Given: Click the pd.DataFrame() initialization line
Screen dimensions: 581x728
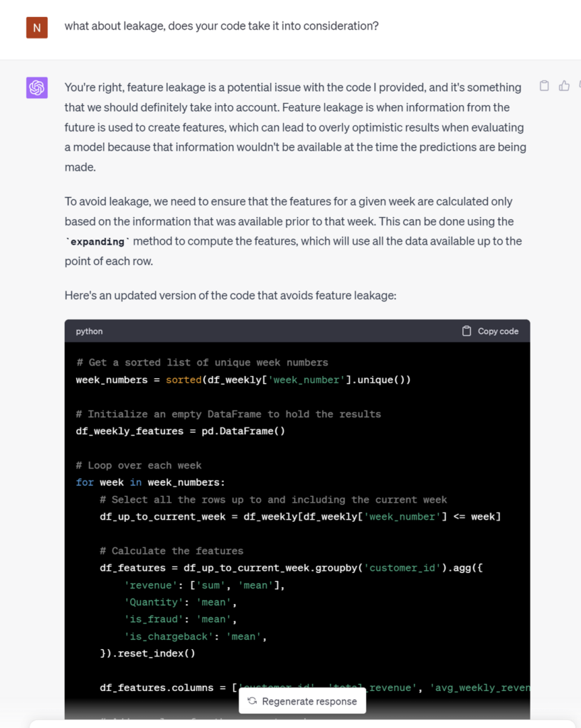Looking at the screenshot, I should [x=180, y=432].
